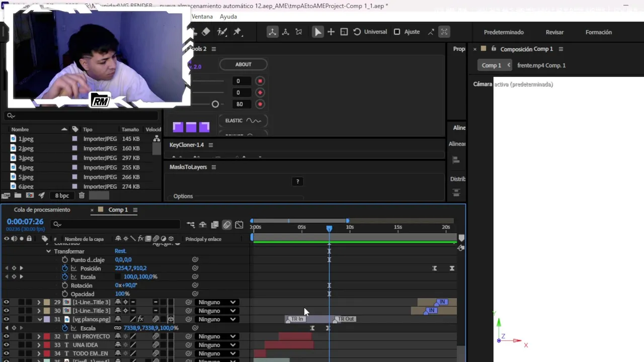Click the Rest. reset link
The image size is (644, 362).
click(120, 251)
